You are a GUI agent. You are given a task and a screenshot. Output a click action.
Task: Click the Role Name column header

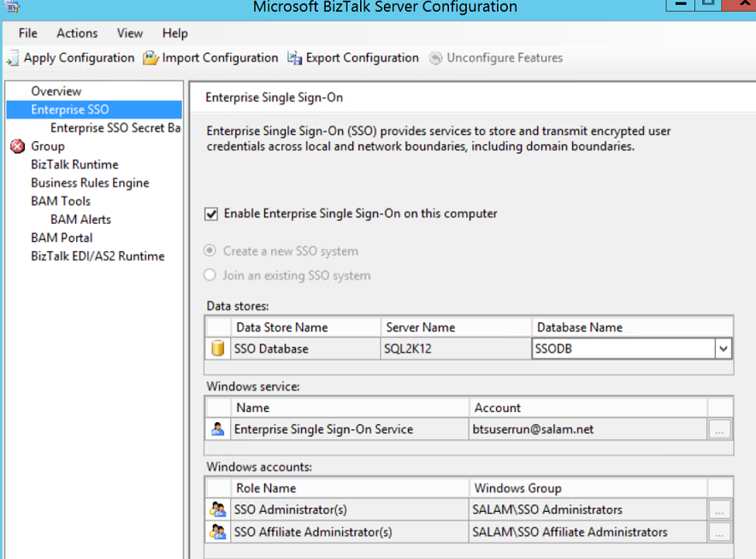click(350, 488)
